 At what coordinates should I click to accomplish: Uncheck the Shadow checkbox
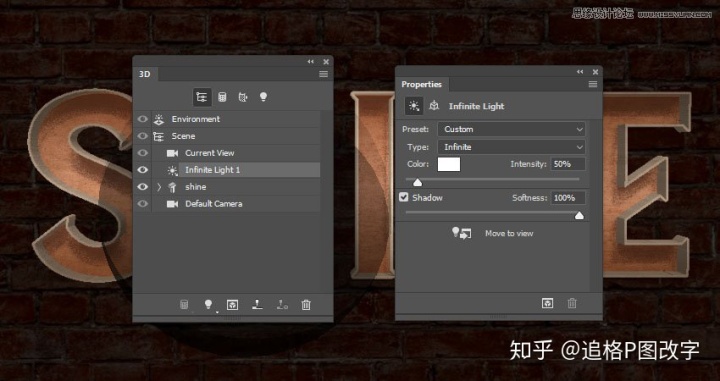coord(404,197)
